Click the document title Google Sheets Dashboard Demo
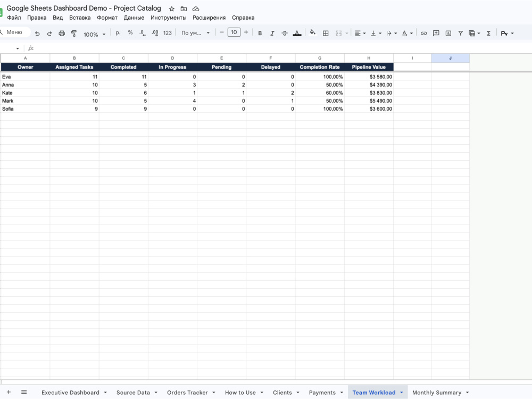This screenshot has width=532, height=399. coord(84,8)
